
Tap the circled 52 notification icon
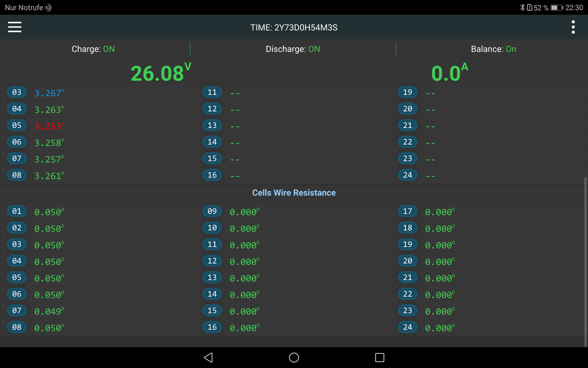pos(48,8)
